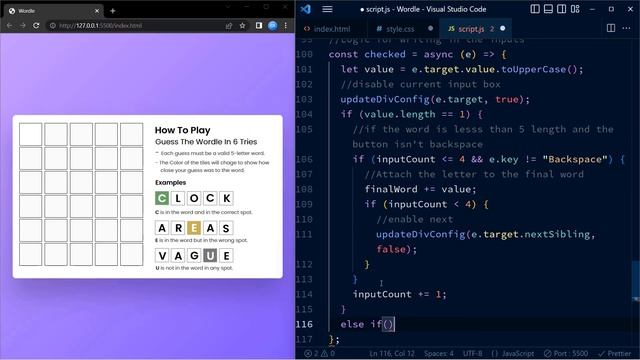
Task: Share this page icon in Chrome
Action: [229, 25]
